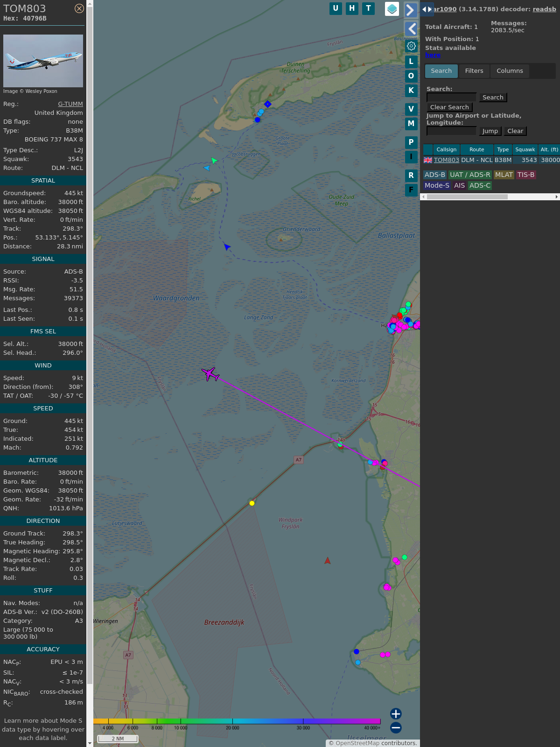Click the R sidebar map button
Viewport: 560px width, 747px height.
(x=411, y=176)
